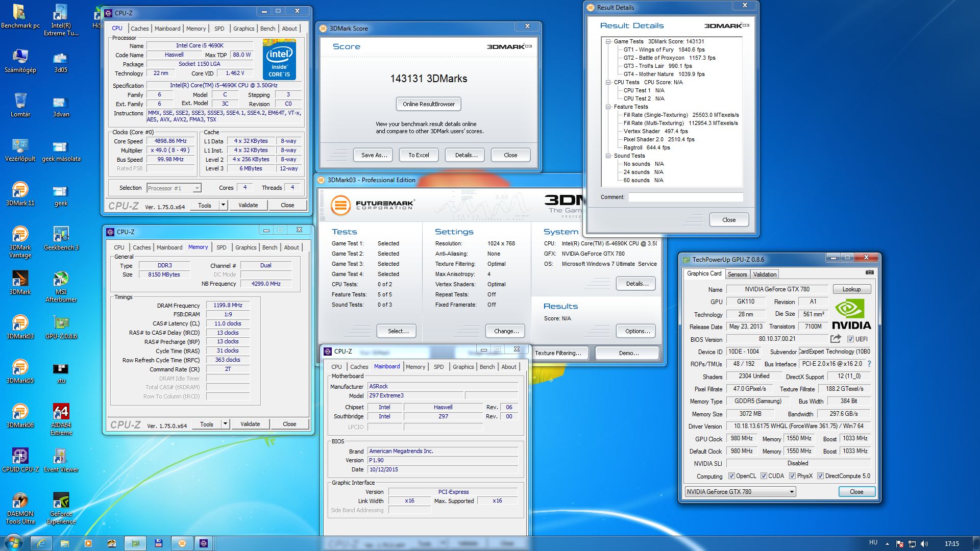Click the Online ResultBrowser button
Screen dimensions: 980x551
[428, 104]
